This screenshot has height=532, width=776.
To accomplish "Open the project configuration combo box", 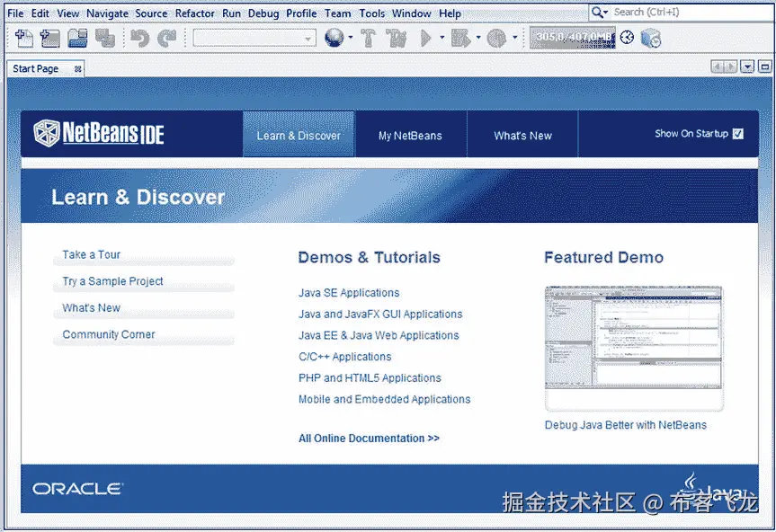I will pyautogui.click(x=254, y=38).
